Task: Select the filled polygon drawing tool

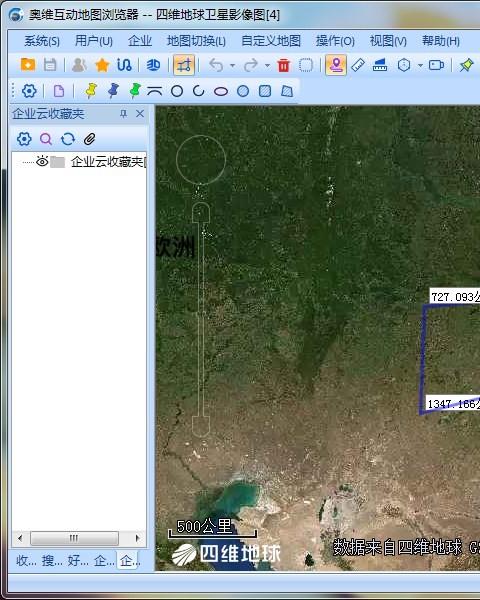Action: [287, 91]
